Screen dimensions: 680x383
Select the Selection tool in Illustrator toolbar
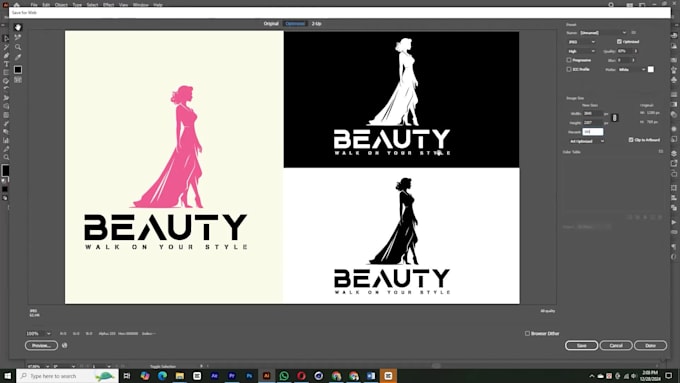tap(6, 39)
